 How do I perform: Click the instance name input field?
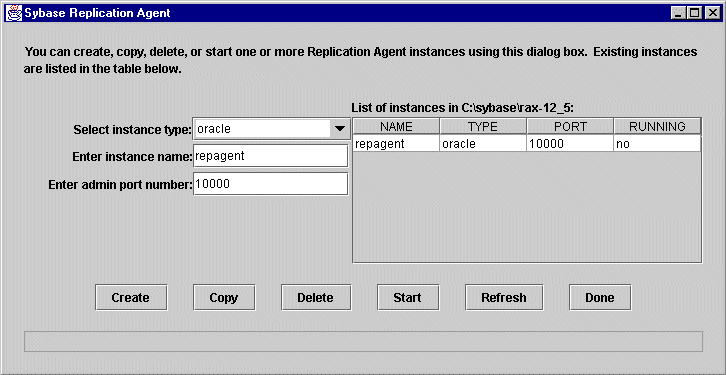coord(270,156)
